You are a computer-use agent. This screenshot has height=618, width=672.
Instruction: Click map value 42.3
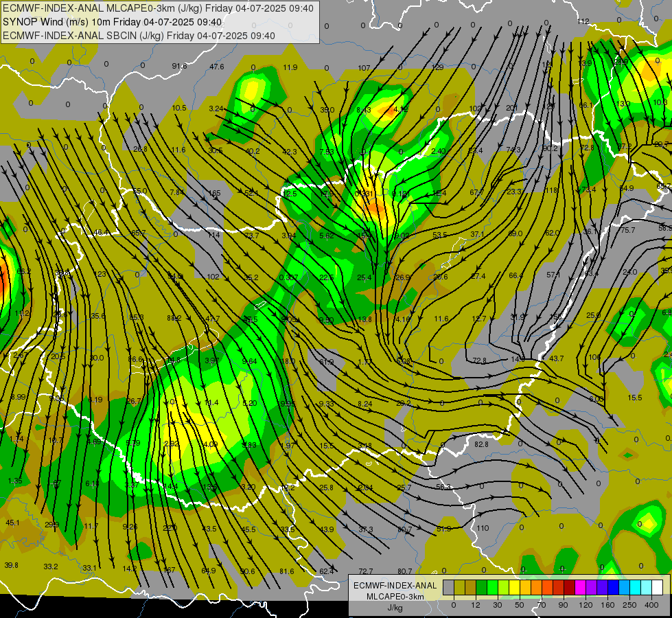click(x=290, y=151)
